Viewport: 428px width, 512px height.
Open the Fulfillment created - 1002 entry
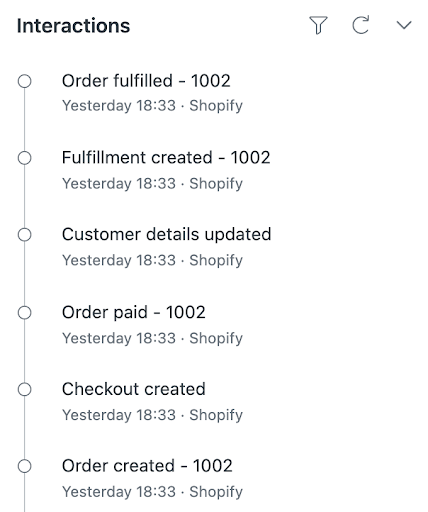pyautogui.click(x=166, y=158)
